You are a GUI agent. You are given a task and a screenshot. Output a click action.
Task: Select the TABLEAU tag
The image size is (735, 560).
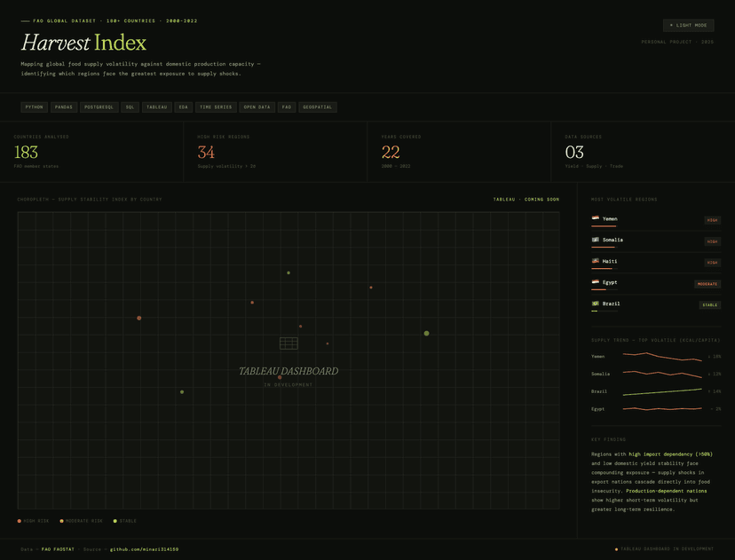tap(156, 107)
